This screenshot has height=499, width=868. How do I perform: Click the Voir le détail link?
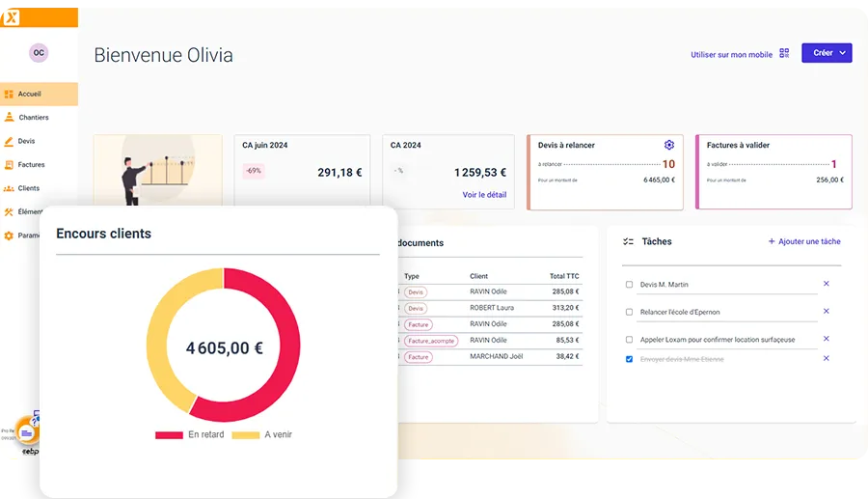pos(484,195)
